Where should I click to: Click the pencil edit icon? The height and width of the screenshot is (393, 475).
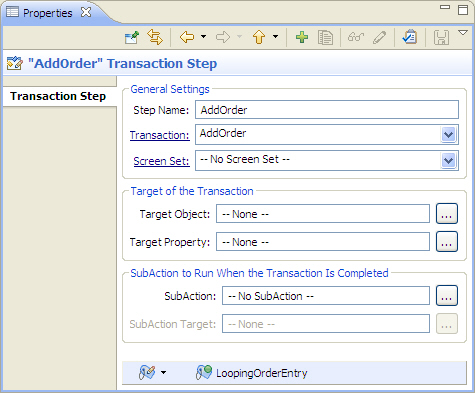(x=379, y=37)
